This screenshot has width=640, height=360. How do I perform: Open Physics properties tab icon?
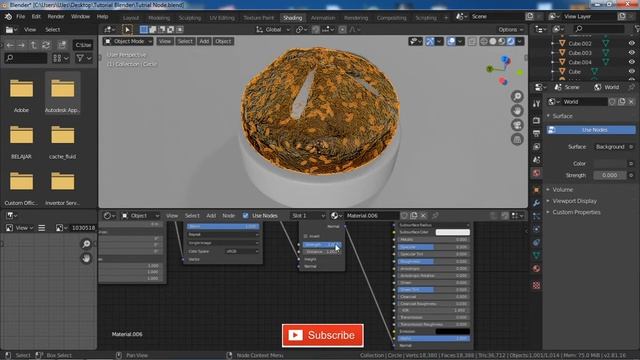pos(536,229)
